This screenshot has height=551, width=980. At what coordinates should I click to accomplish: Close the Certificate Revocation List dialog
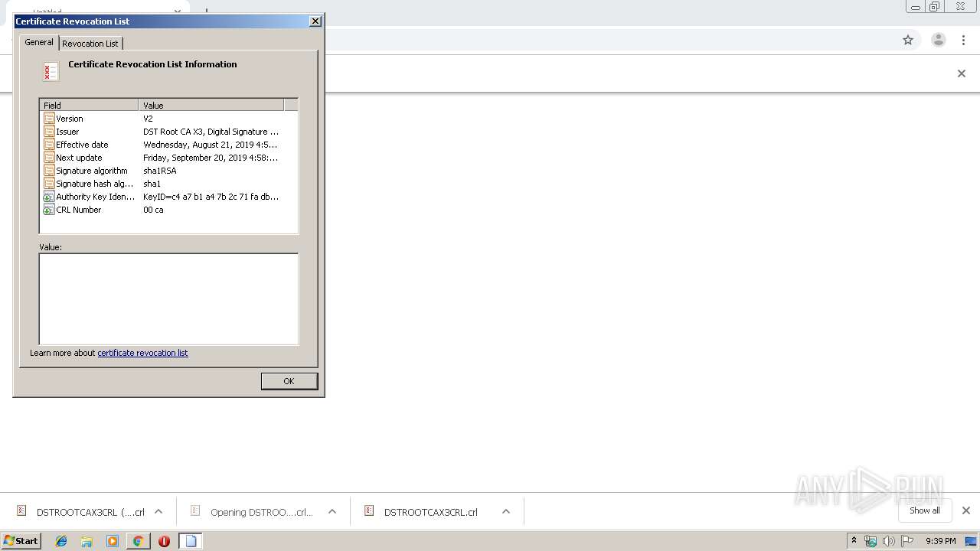pyautogui.click(x=315, y=21)
